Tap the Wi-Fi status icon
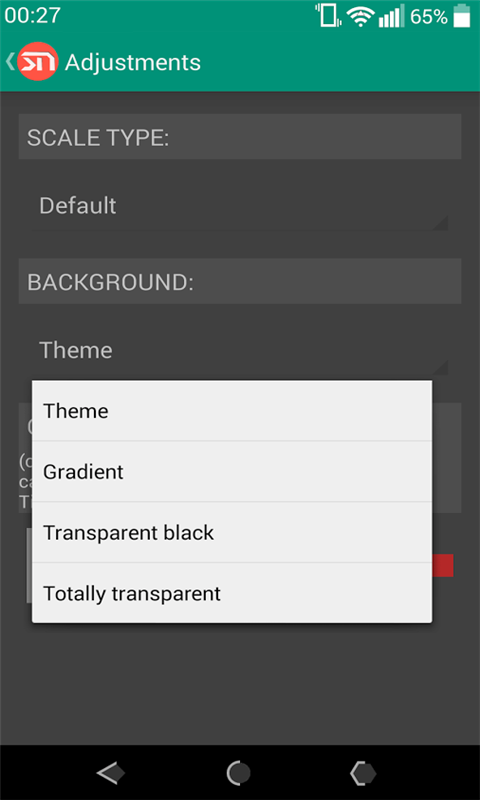This screenshot has width=480, height=800. (360, 16)
